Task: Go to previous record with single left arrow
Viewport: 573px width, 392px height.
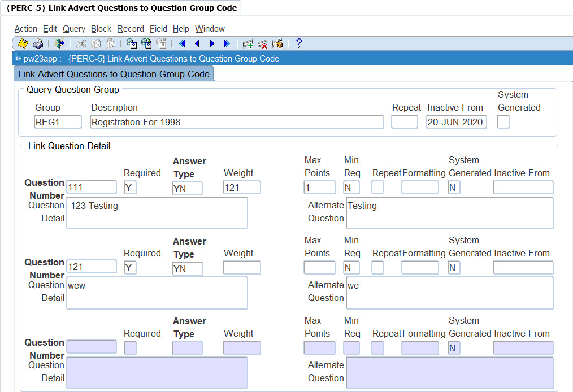Action: click(197, 43)
